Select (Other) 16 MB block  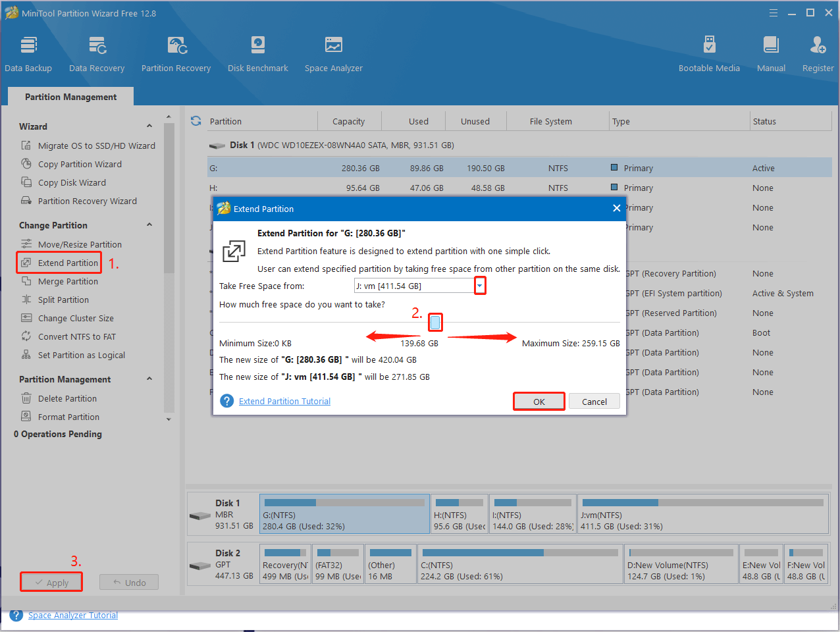click(390, 564)
